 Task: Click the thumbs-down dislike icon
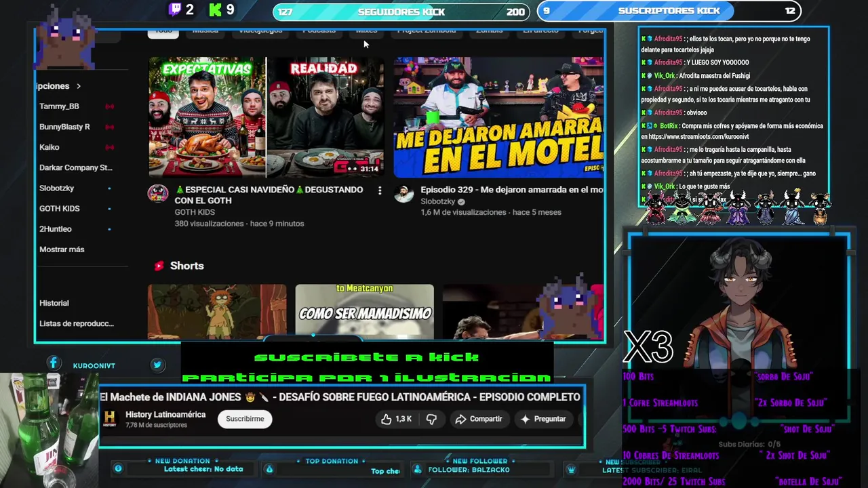[431, 419]
